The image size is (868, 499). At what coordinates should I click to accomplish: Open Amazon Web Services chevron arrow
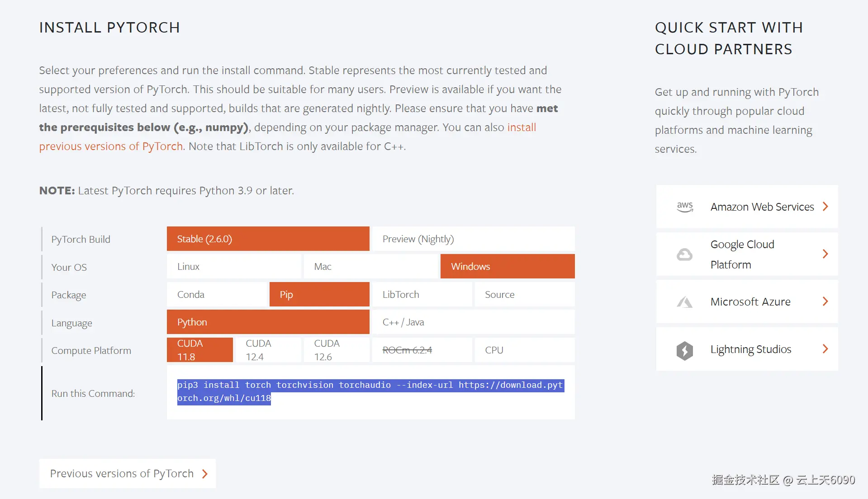(825, 207)
